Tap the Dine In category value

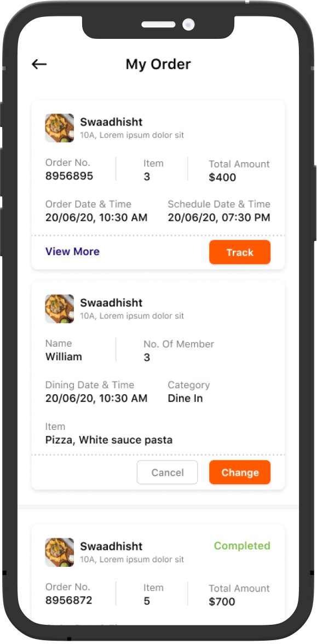pos(185,399)
